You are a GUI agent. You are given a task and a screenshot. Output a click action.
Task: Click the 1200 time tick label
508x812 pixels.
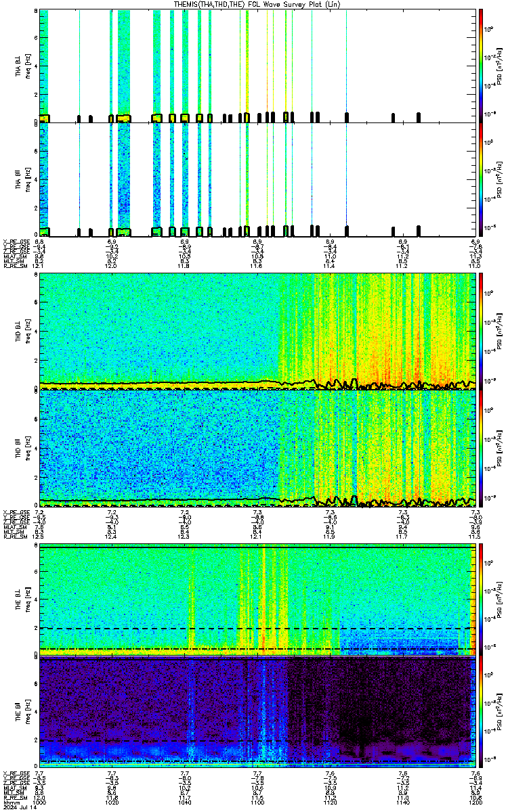475,803
